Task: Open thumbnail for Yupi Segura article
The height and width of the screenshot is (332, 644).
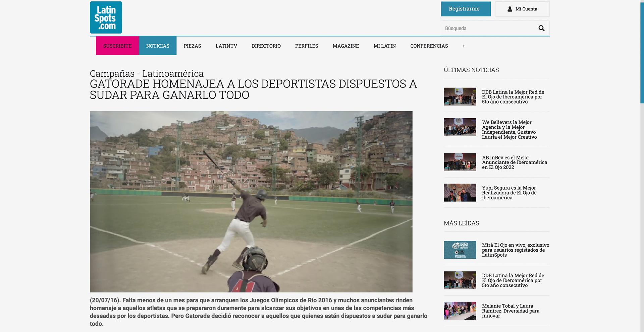Action: (460, 193)
